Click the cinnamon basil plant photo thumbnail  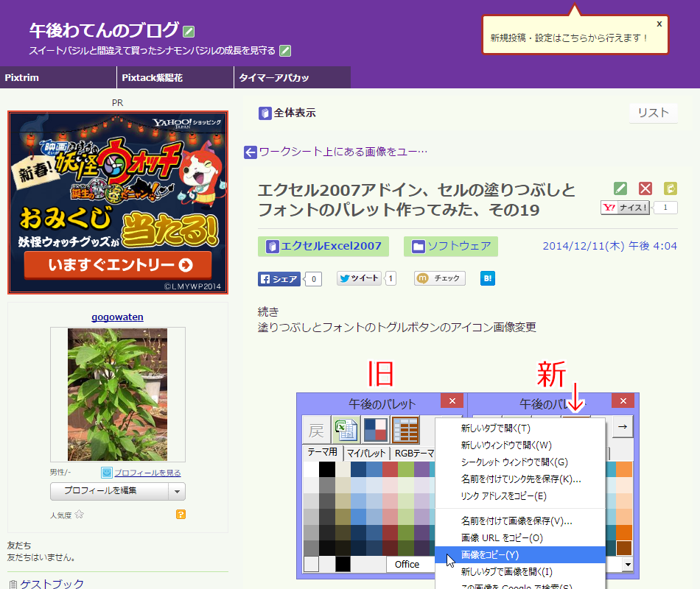click(x=117, y=393)
